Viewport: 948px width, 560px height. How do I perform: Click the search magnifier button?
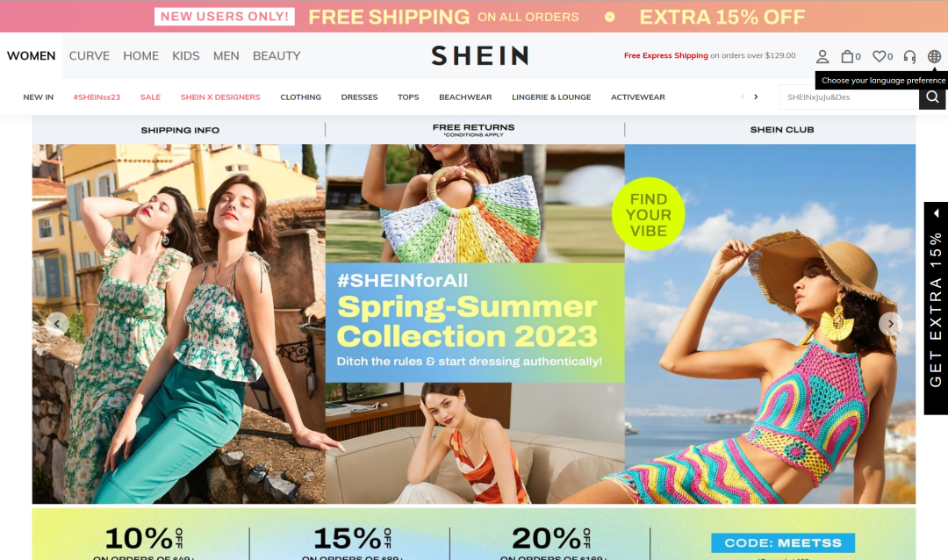click(932, 97)
